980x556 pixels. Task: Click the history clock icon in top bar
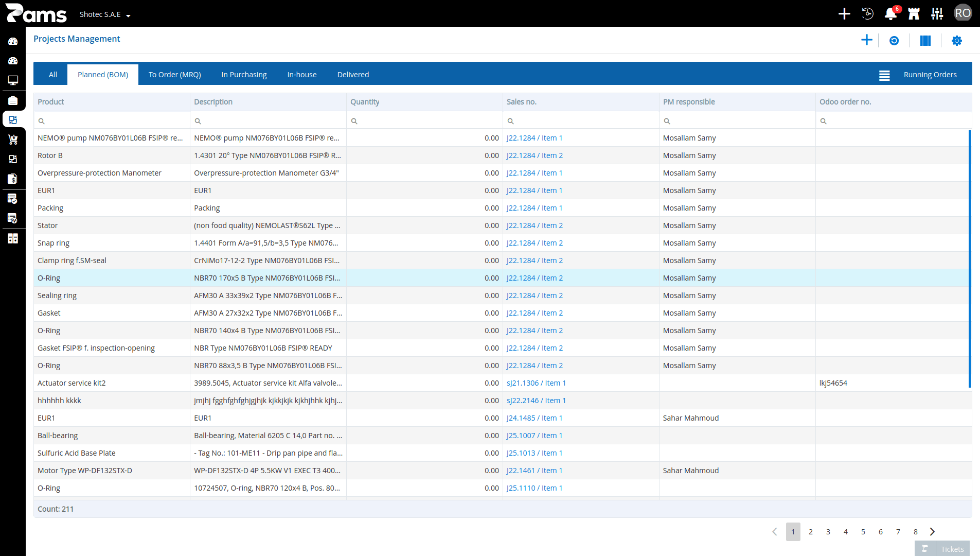[x=868, y=13]
